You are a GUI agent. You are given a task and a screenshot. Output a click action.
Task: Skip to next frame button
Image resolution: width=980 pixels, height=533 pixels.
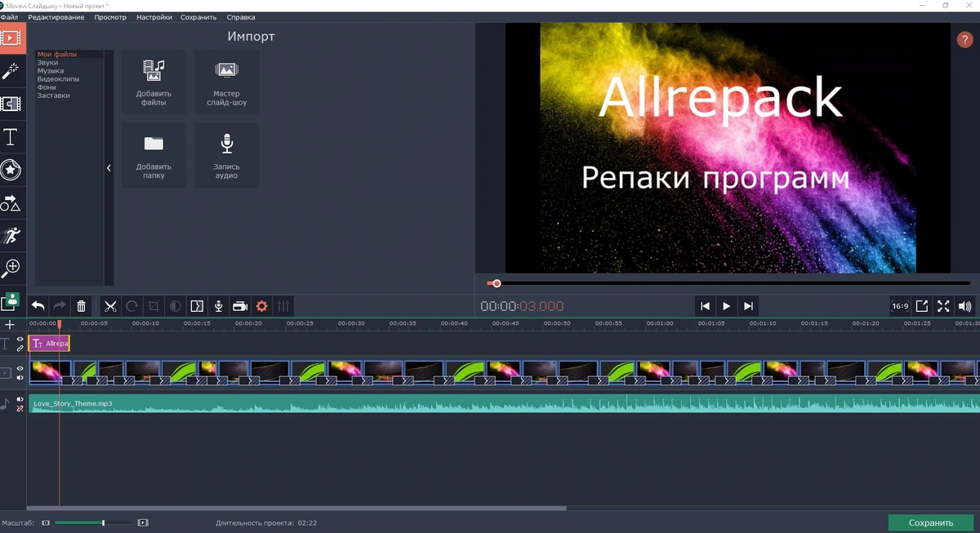pyautogui.click(x=748, y=306)
